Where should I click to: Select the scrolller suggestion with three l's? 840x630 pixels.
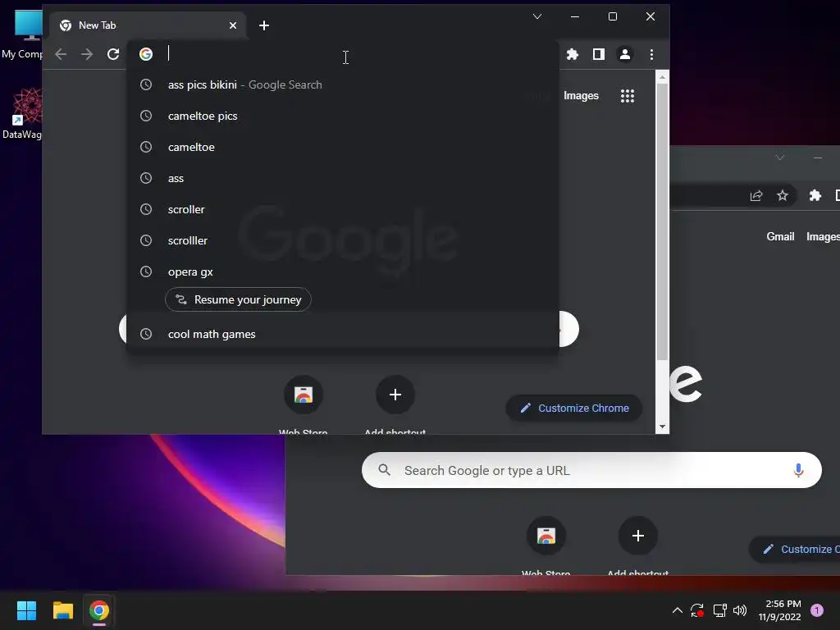pos(343,240)
